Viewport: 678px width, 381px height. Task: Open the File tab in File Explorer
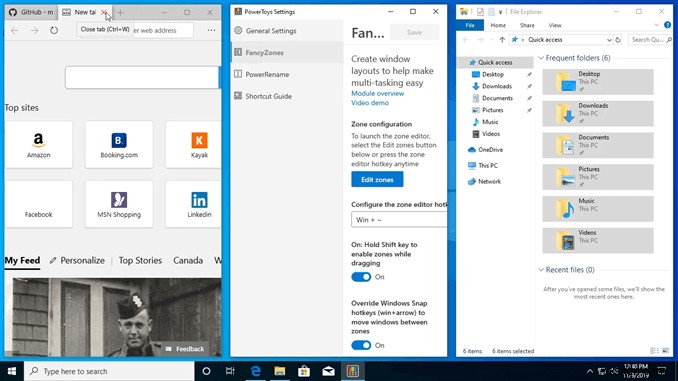(x=470, y=26)
